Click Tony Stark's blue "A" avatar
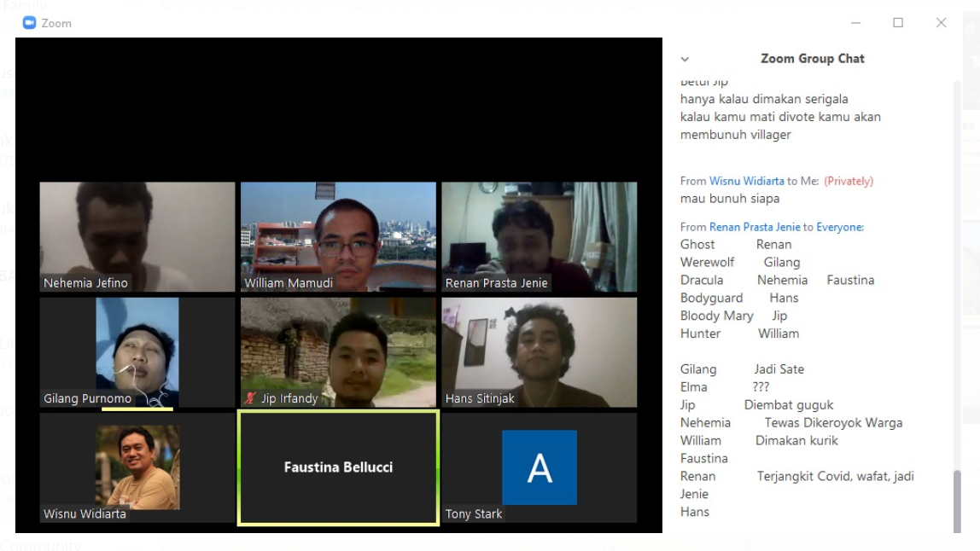The width and height of the screenshot is (980, 551). [x=539, y=467]
